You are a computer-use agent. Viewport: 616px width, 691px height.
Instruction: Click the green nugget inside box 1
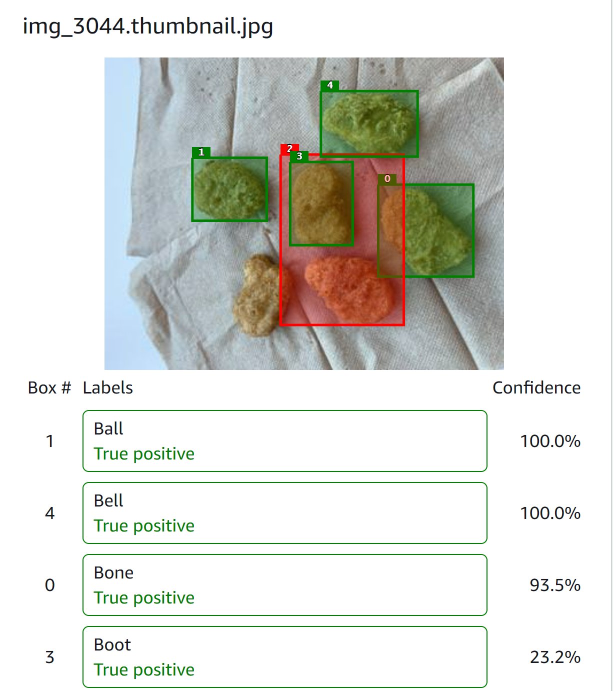click(229, 189)
